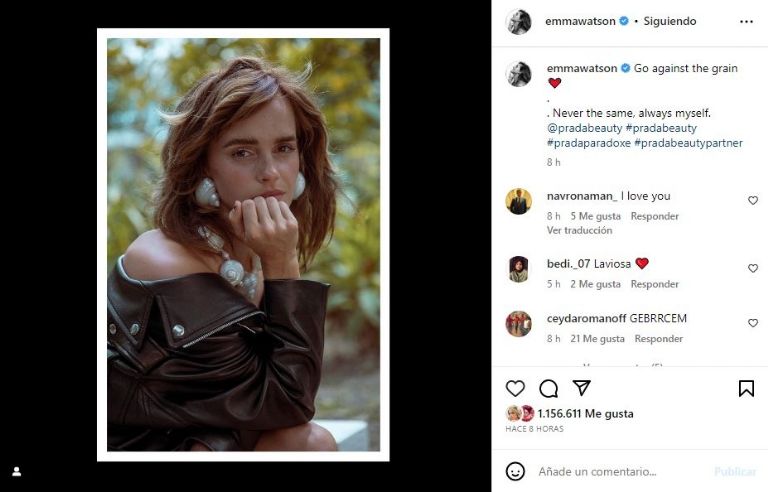
Task: Like the comment by bedi._07
Action: pos(753,269)
